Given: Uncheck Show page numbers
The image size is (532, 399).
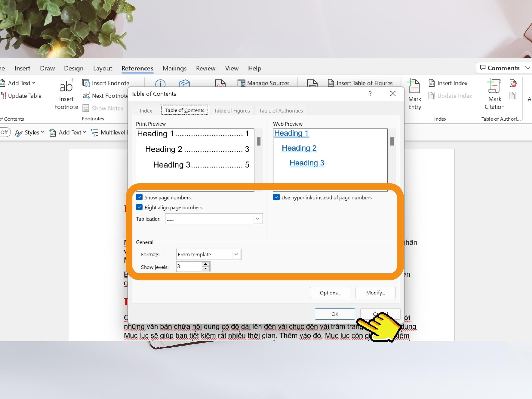Looking at the screenshot, I should pyautogui.click(x=139, y=197).
